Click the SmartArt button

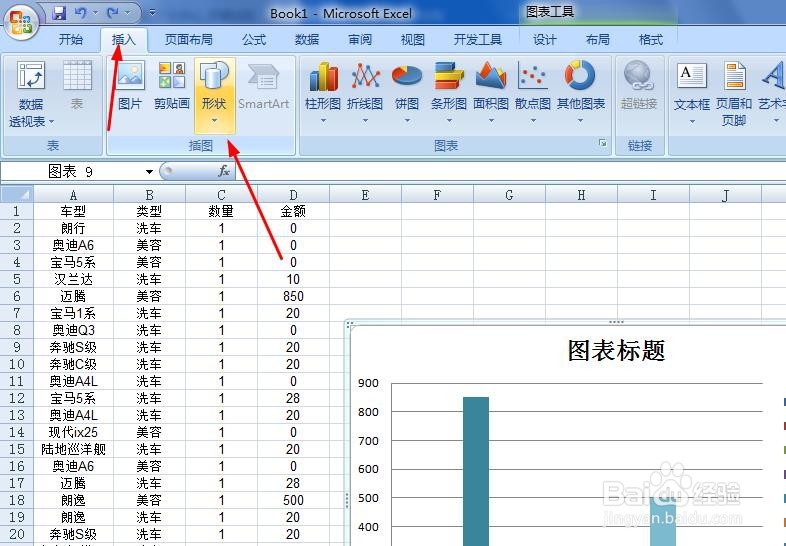click(264, 85)
